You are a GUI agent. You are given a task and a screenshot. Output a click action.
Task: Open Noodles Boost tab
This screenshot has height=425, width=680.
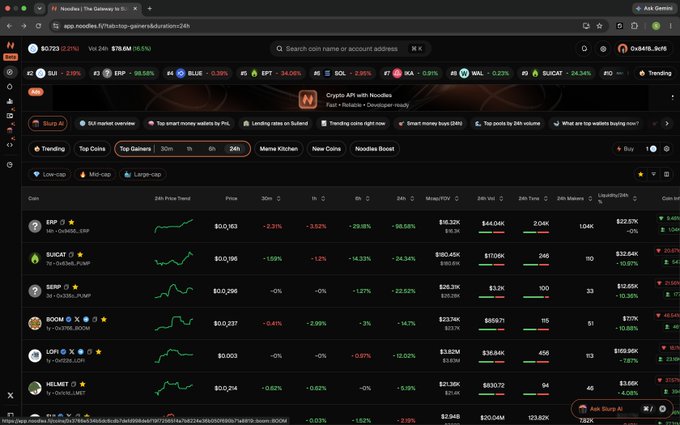375,149
